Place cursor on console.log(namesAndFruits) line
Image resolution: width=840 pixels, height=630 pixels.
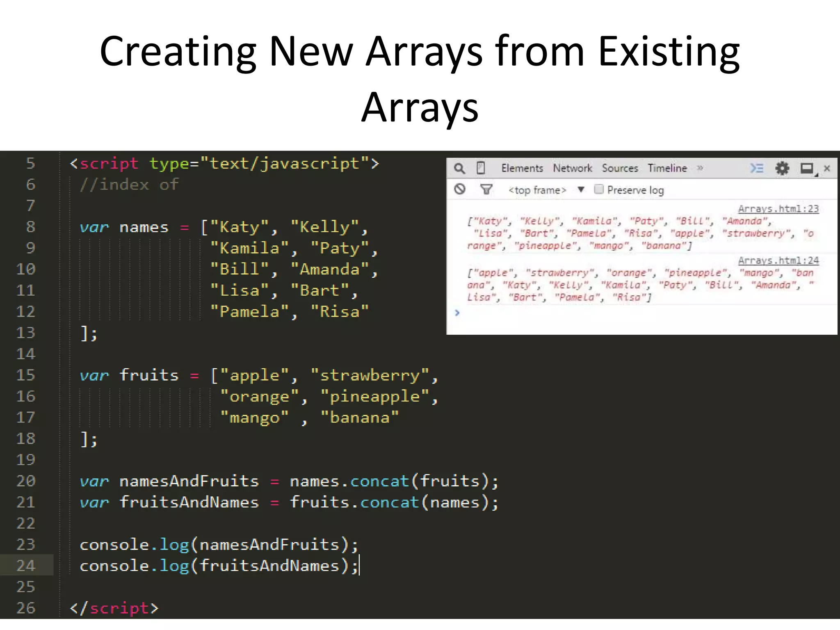[219, 545]
